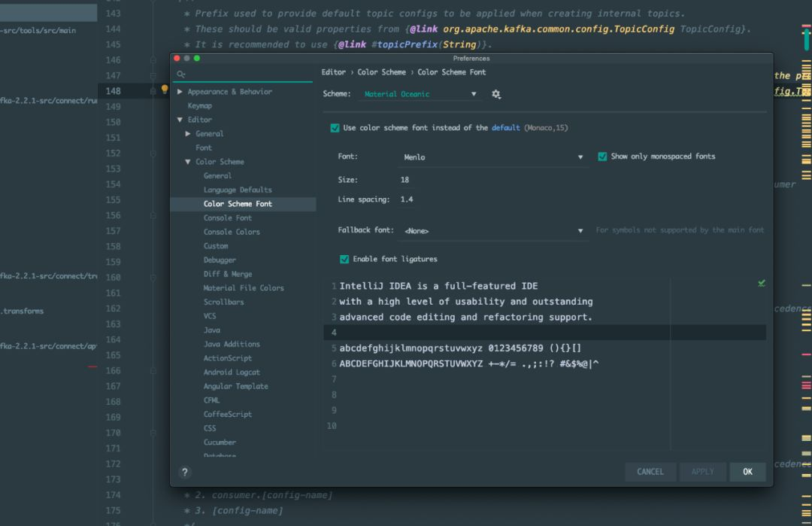Viewport: 812px width, 526px height.
Task: Select Keymap in settings tree
Action: pyautogui.click(x=199, y=105)
